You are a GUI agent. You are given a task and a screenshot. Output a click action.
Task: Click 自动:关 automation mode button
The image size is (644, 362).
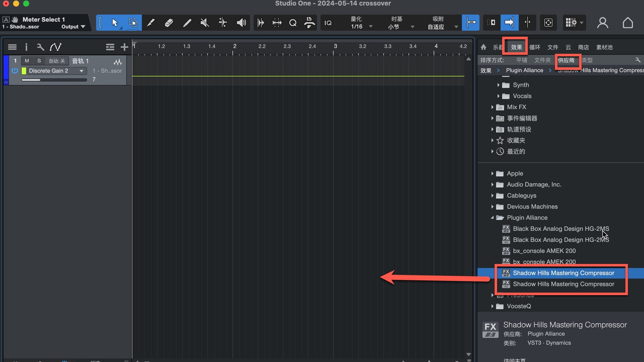click(57, 61)
